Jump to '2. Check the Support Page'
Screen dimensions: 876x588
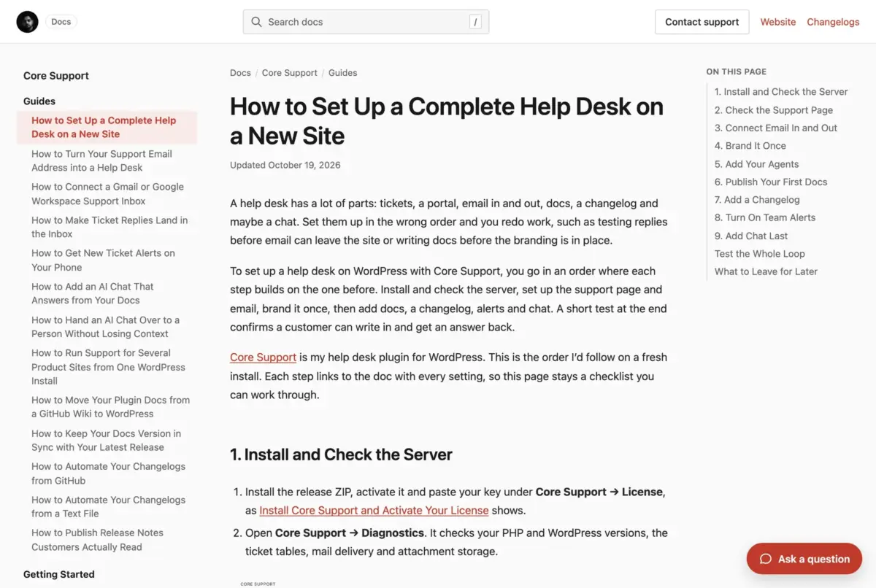(x=774, y=110)
